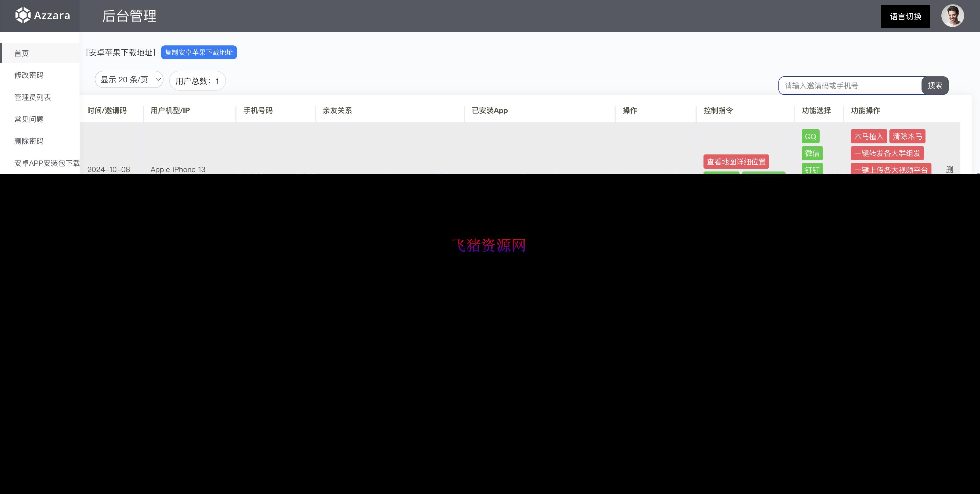The image size is (980, 494).
Task: Open 管理员列表 page
Action: click(34, 97)
